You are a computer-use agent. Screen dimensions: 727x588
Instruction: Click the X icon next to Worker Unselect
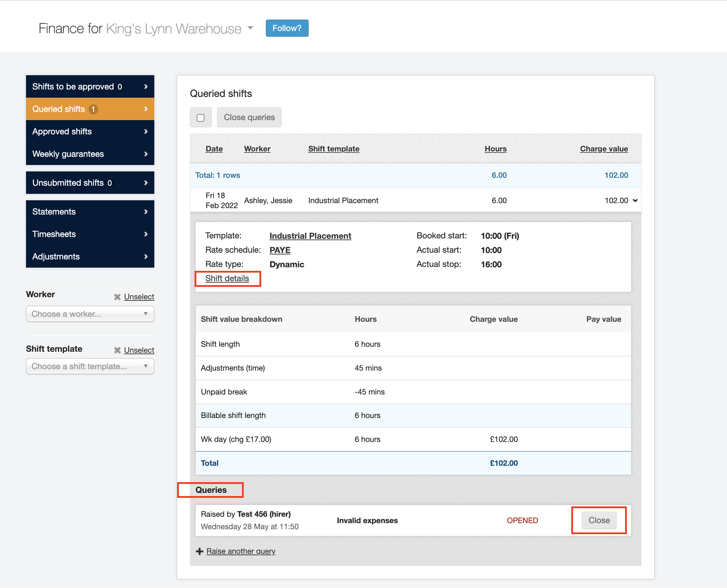click(x=117, y=297)
